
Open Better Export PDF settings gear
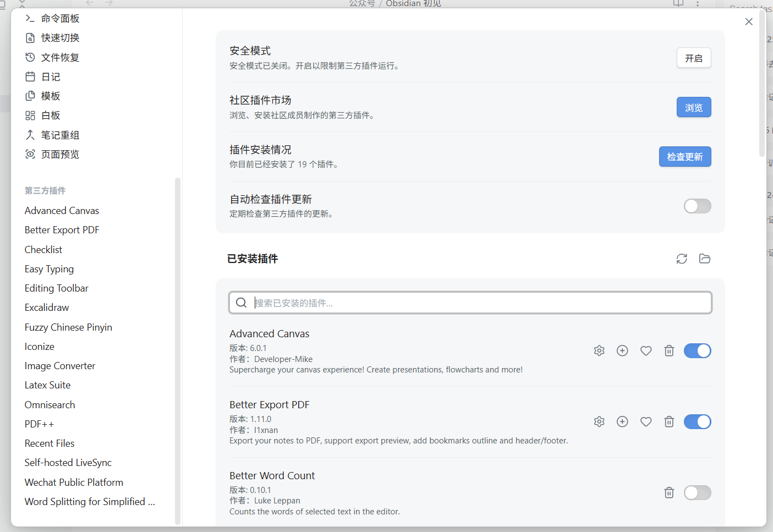(x=599, y=421)
